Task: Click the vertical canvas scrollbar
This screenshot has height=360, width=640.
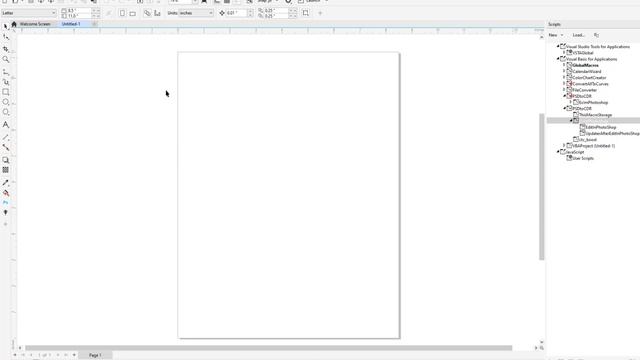Action: click(542, 186)
